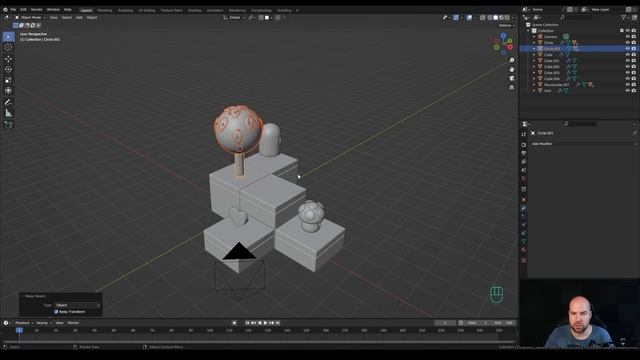The image size is (640, 360).
Task: Open the Type dropdown in Make Parent panel
Action: tap(78, 305)
